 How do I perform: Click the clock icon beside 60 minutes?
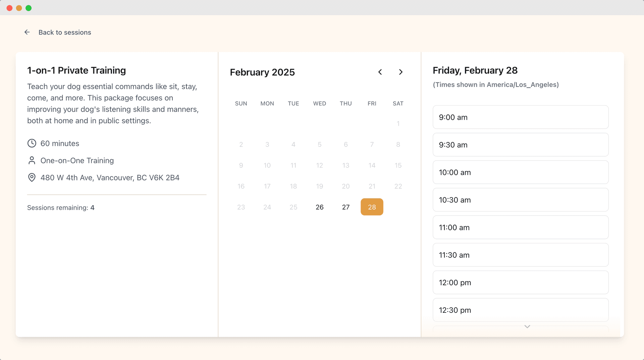32,143
